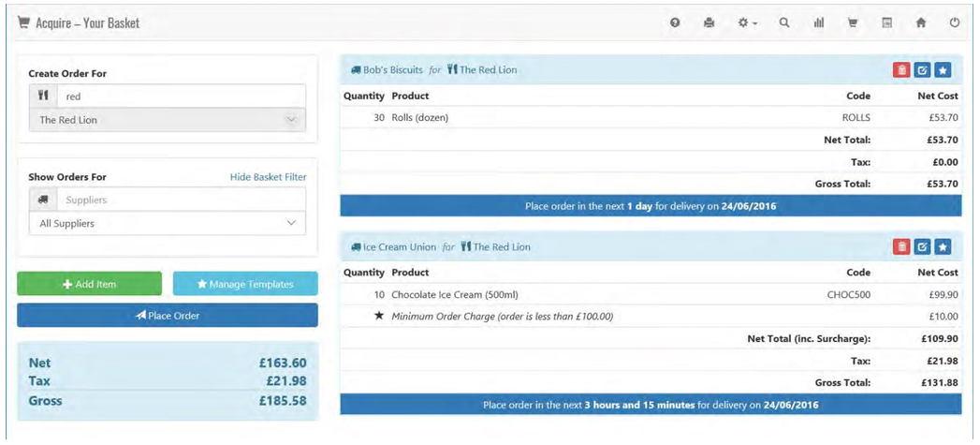Click the power logout icon
Image resolution: width=980 pixels, height=445 pixels.
(955, 23)
